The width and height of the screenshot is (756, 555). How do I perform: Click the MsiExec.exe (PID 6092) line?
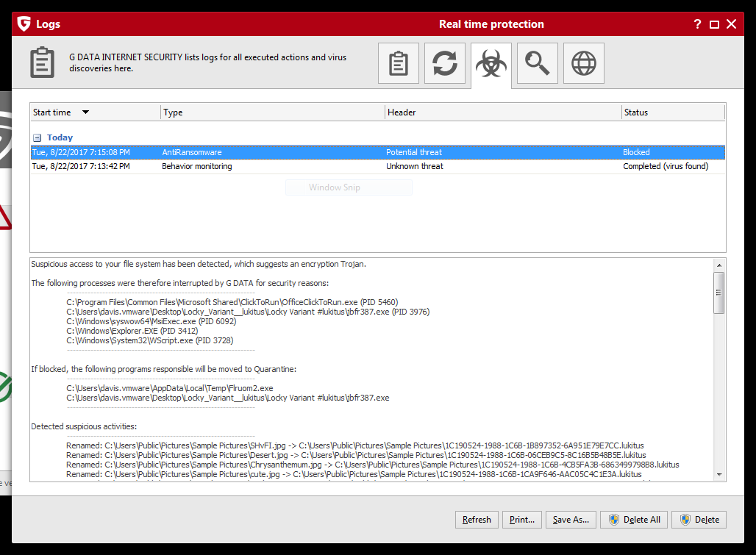coord(151,321)
